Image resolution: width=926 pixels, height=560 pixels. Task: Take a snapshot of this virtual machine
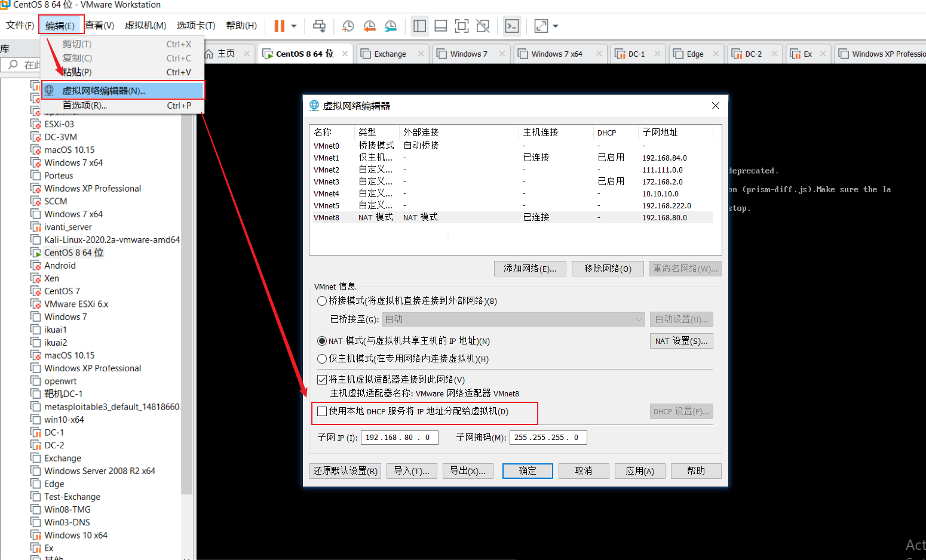(x=348, y=26)
